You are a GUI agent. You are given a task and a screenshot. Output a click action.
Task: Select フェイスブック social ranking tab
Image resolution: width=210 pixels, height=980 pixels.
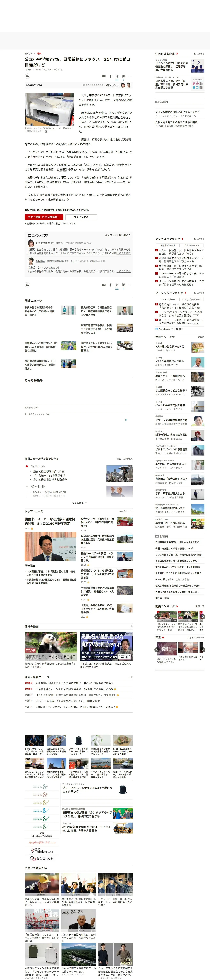[168, 299]
